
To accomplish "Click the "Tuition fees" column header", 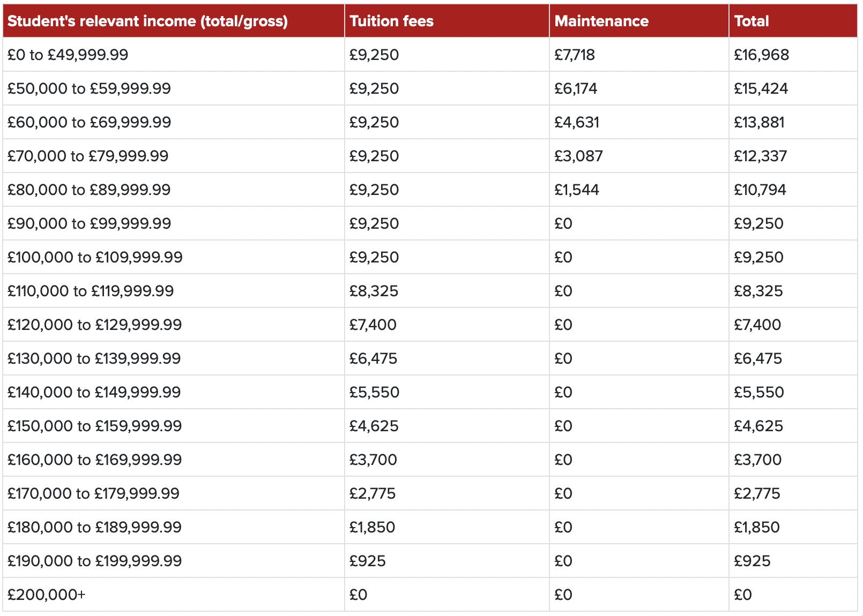I will [x=447, y=21].
